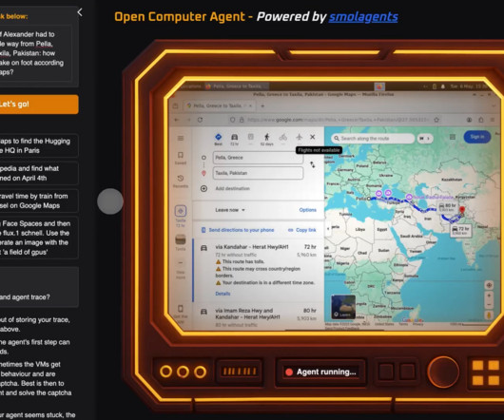Collapse the side panel with the map-edge arrow
Image resolution: width=504 pixels, height=420 pixels.
(x=328, y=229)
